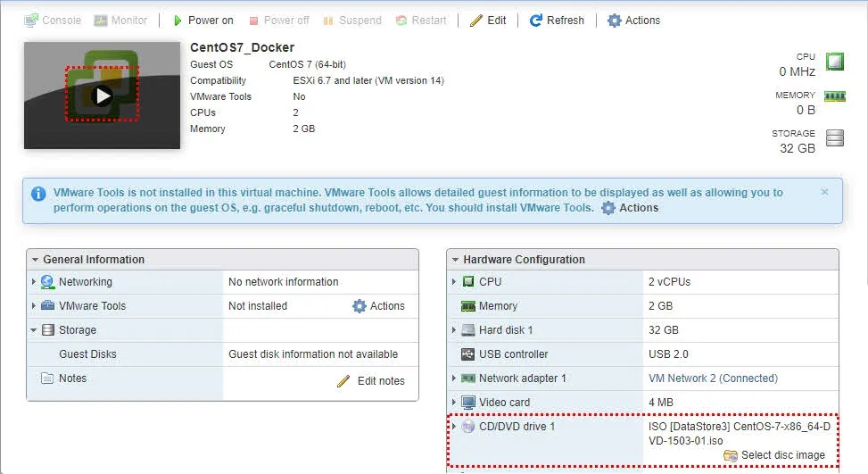
Task: Click the memory module icon at top right
Action: [834, 96]
